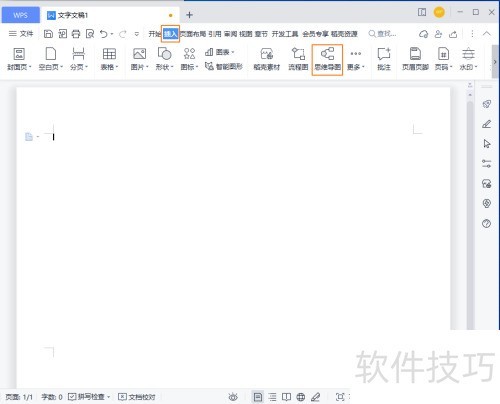Select the 插入 (Insert) tab
Screen dimensions: 500x404
[170, 34]
